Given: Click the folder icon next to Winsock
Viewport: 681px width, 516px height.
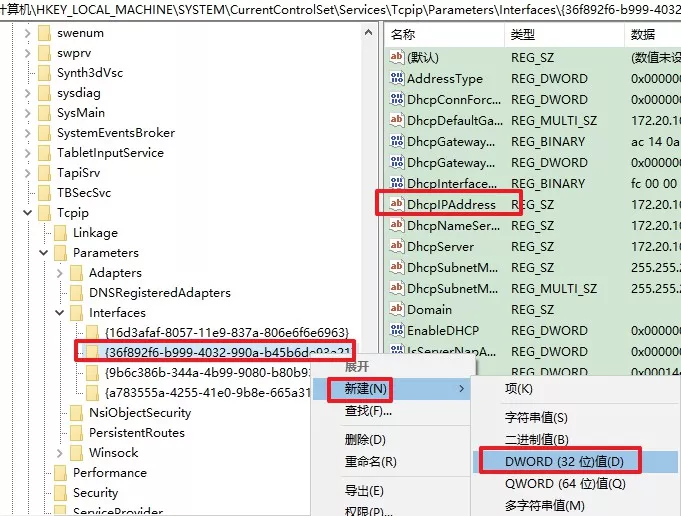Looking at the screenshot, I should click(76, 453).
